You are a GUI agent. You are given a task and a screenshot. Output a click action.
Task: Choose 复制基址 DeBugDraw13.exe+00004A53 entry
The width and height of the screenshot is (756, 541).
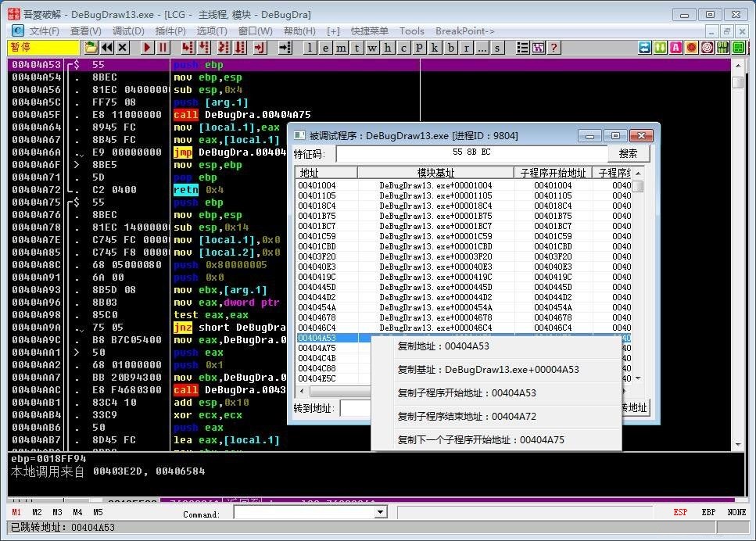(x=496, y=369)
